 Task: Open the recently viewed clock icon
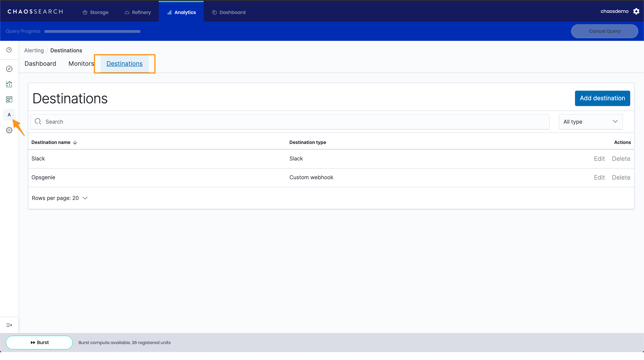[x=9, y=50]
